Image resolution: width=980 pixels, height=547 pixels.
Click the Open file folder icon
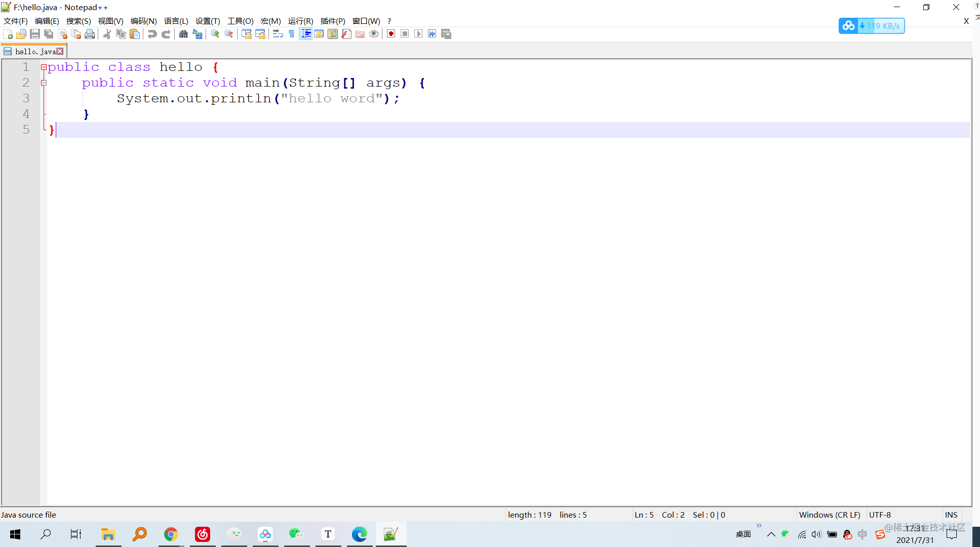21,34
